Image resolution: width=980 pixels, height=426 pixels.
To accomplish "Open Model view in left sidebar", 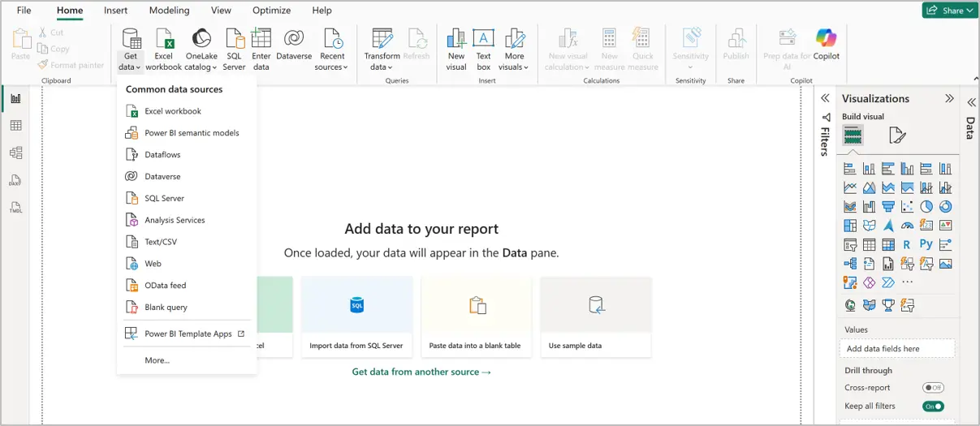I will [x=15, y=153].
